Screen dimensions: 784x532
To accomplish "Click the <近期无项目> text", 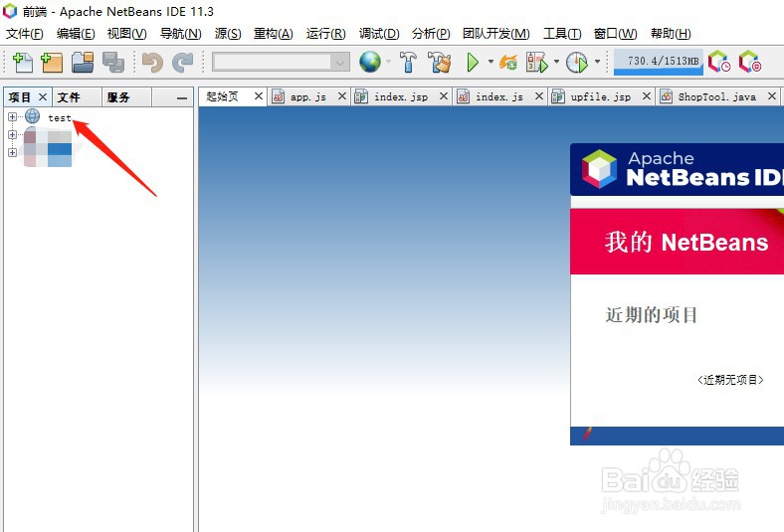I will [730, 380].
